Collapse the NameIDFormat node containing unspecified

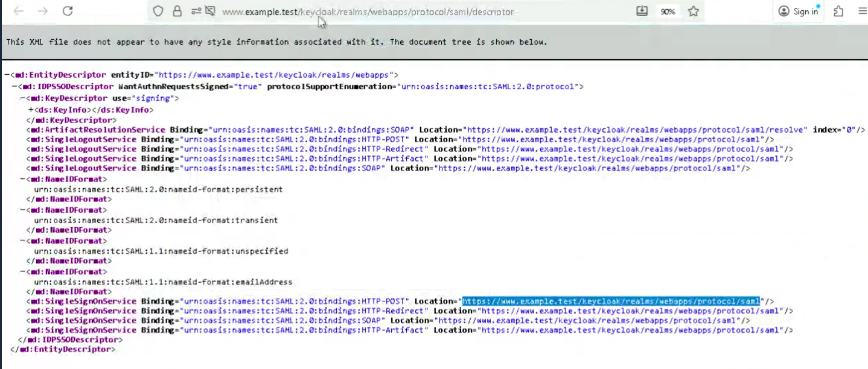[22, 241]
